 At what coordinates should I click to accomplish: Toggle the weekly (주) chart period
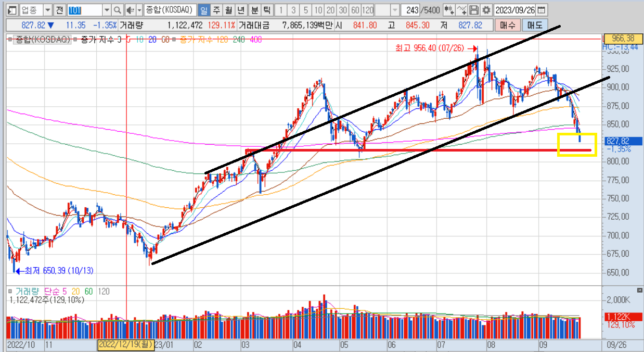[216, 10]
